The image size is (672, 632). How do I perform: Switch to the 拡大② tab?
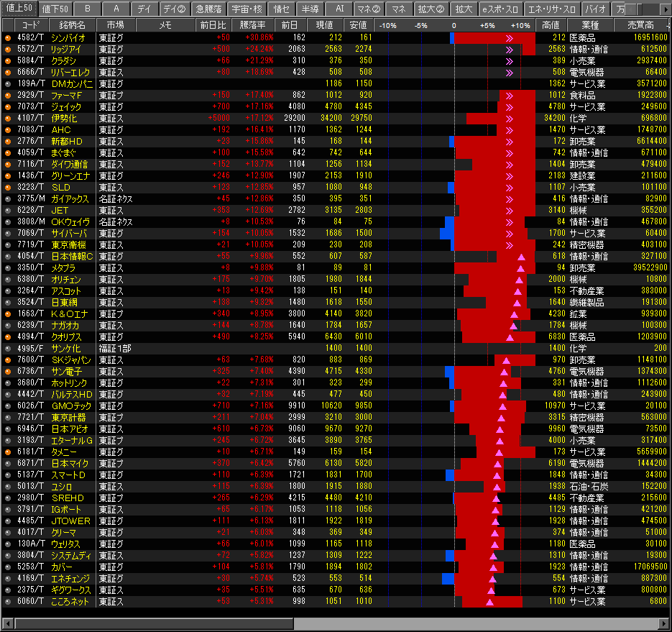431,9
